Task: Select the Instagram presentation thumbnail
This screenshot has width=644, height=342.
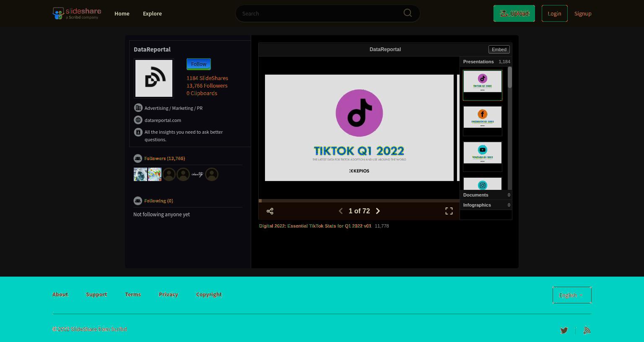Action: pos(483,184)
